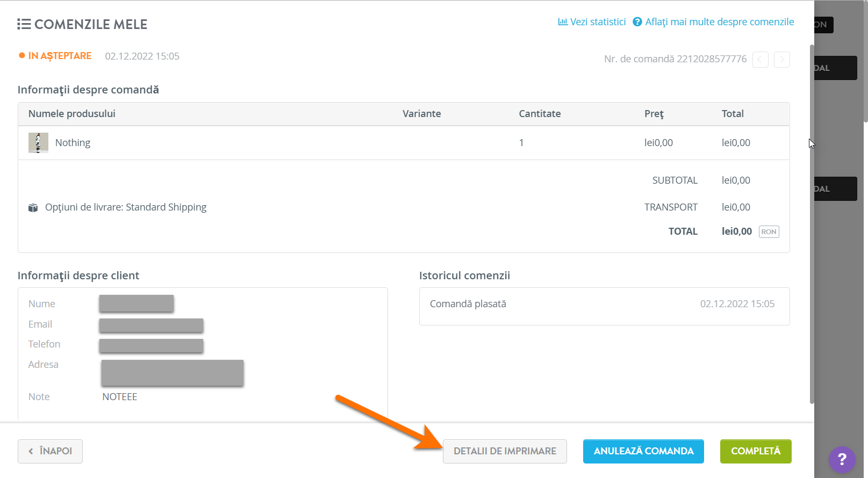
Task: Click DETALII DE IMPRIMARE button
Action: pos(505,451)
